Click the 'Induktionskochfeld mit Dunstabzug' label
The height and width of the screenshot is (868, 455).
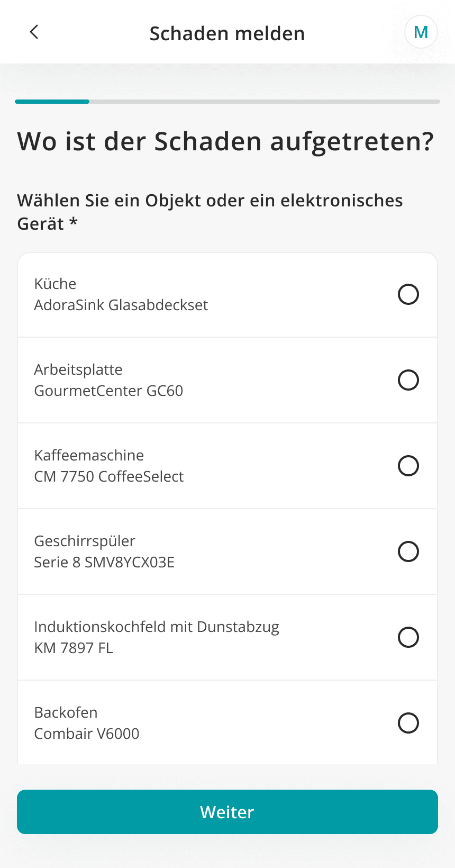(156, 627)
